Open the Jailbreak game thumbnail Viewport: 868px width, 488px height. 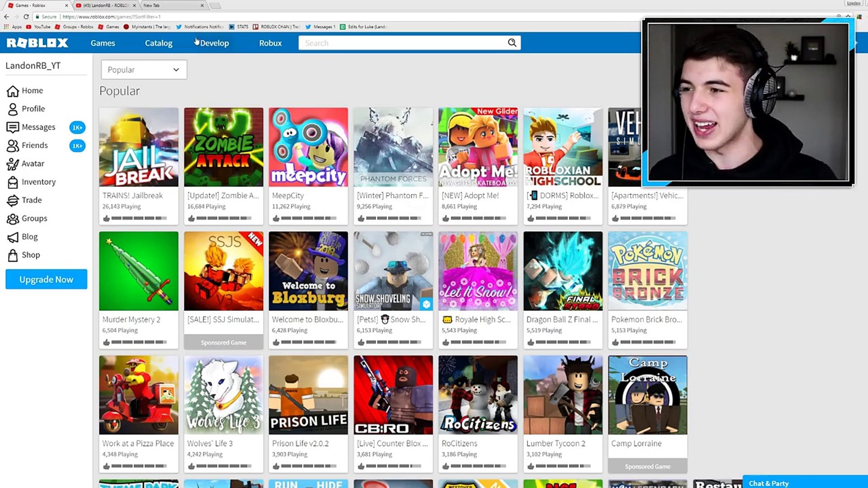pyautogui.click(x=139, y=147)
